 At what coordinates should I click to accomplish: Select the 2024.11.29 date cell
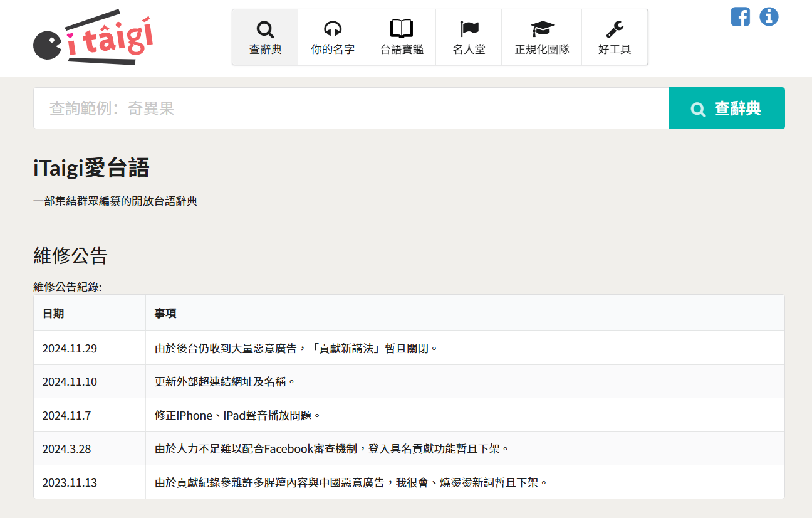70,348
